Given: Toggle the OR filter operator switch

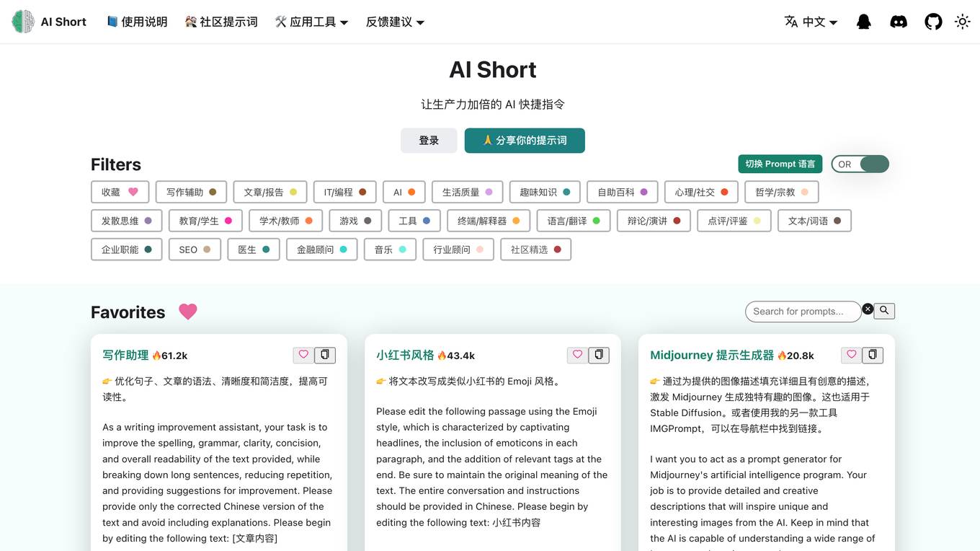Looking at the screenshot, I should tap(860, 164).
